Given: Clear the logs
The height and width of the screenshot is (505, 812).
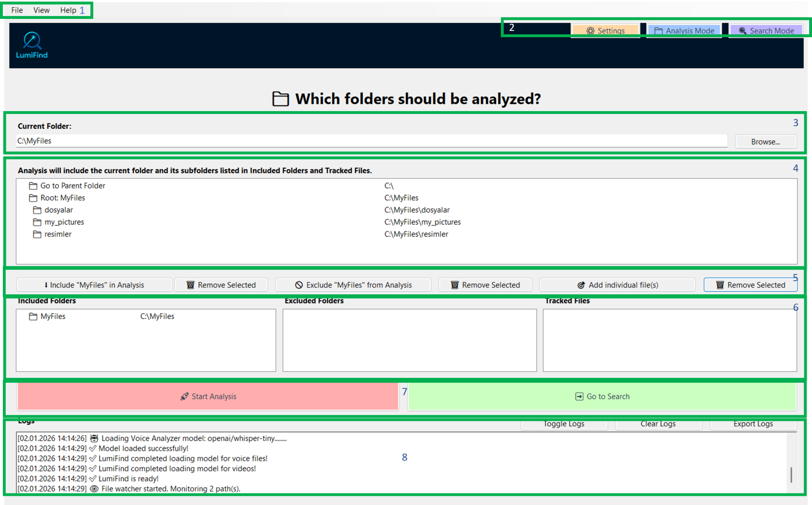Looking at the screenshot, I should click(658, 424).
